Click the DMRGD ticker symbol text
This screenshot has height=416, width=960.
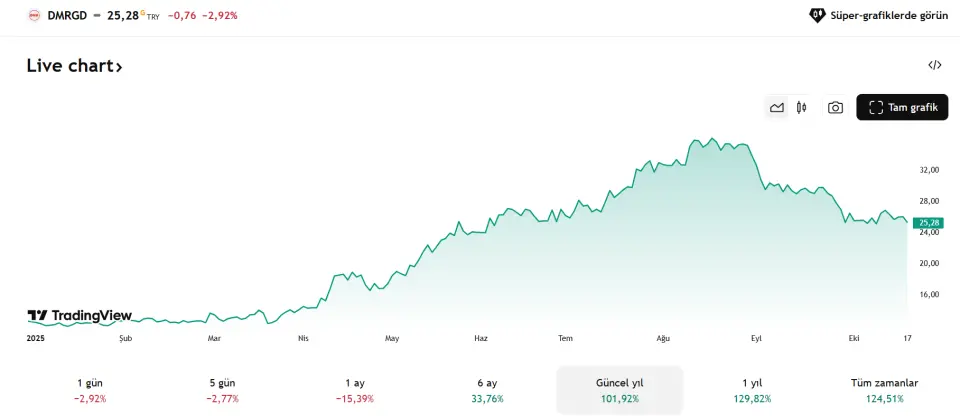(x=67, y=15)
